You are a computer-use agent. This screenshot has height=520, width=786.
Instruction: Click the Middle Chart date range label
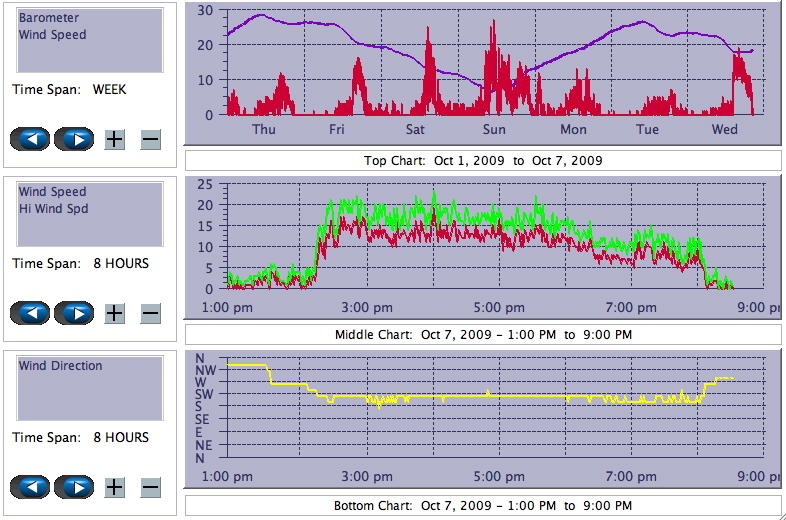483,334
